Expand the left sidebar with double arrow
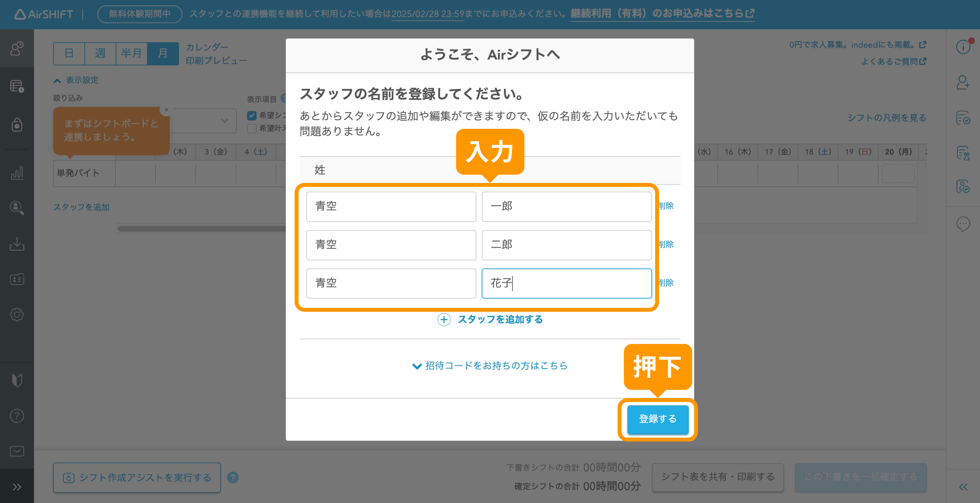This screenshot has height=503, width=980. (x=17, y=487)
